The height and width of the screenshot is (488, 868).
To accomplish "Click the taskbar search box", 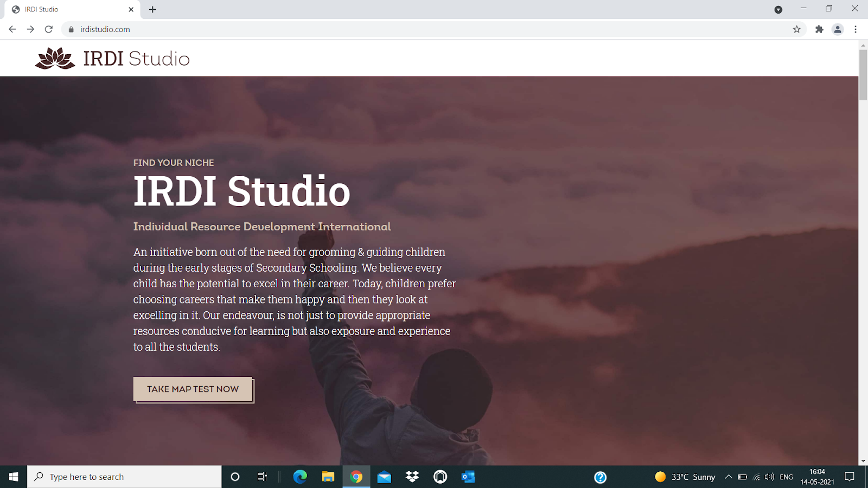I will pyautogui.click(x=124, y=477).
